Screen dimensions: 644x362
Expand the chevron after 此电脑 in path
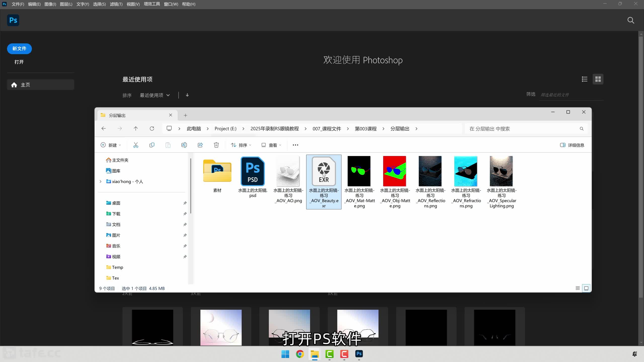(208, 129)
